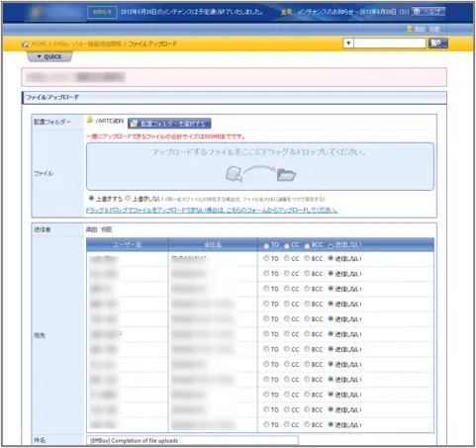Expand the QUICK menu tab
Screen dimensions: 476x448
pos(49,57)
